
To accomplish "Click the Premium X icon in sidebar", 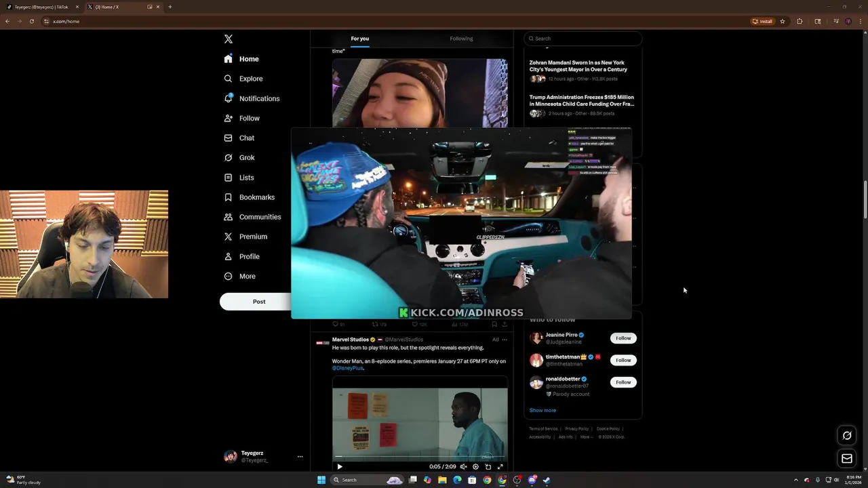I will 228,237.
